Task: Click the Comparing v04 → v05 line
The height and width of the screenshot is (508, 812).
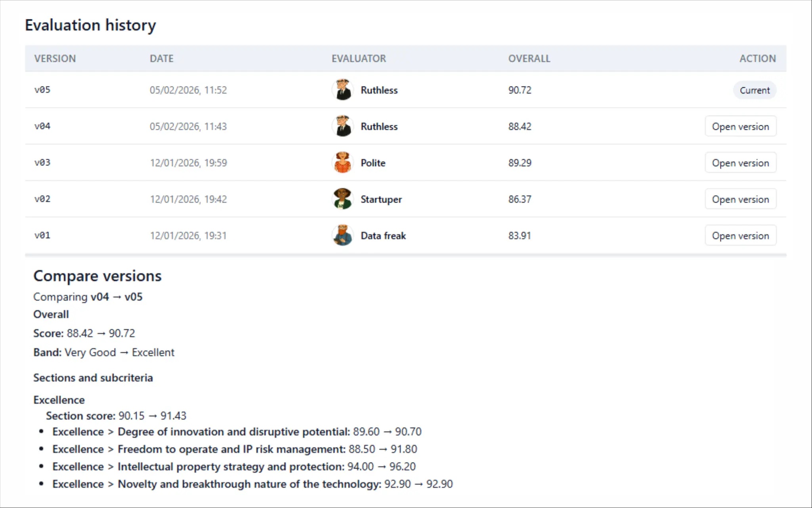Action: (x=88, y=297)
